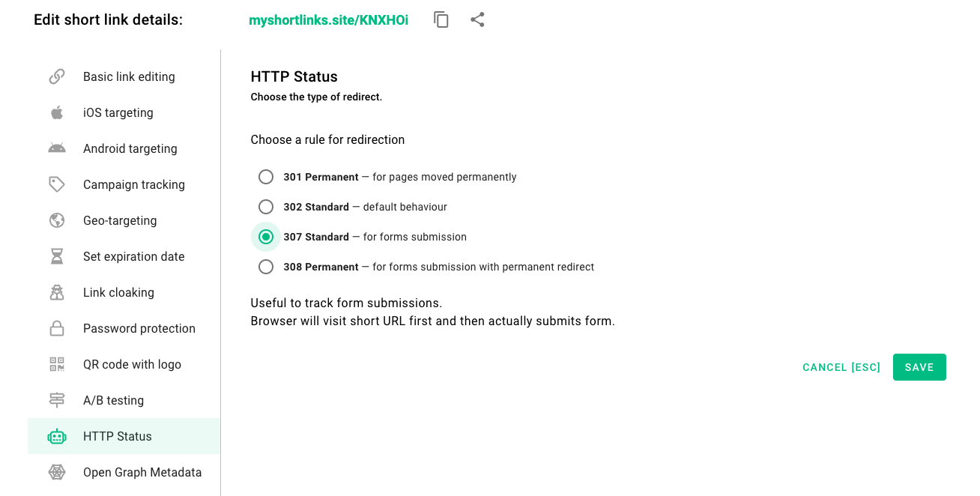This screenshot has width=980, height=496.
Task: Click the tag icon for Campaign tracking
Action: click(x=57, y=184)
